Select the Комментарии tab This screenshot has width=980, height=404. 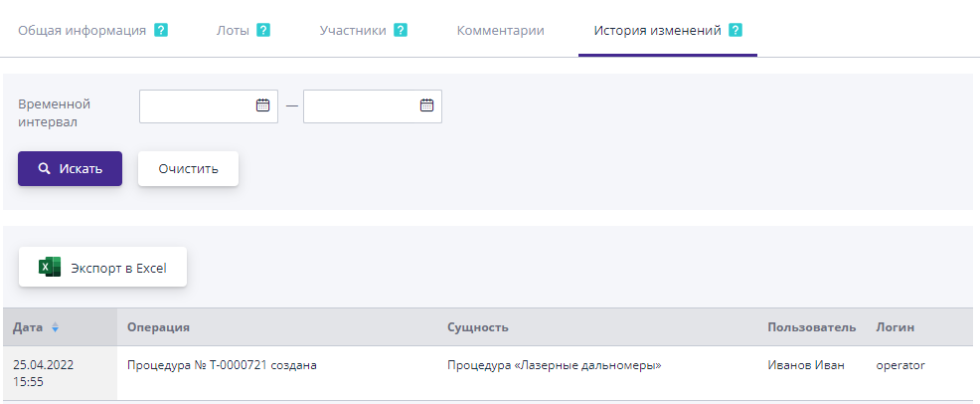[x=500, y=30]
